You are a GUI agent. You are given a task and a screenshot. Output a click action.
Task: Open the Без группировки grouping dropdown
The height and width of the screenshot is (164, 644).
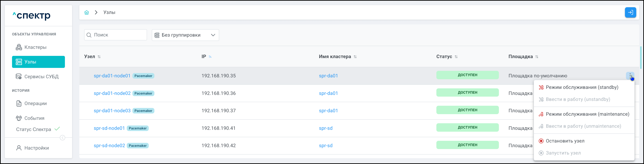(x=185, y=35)
